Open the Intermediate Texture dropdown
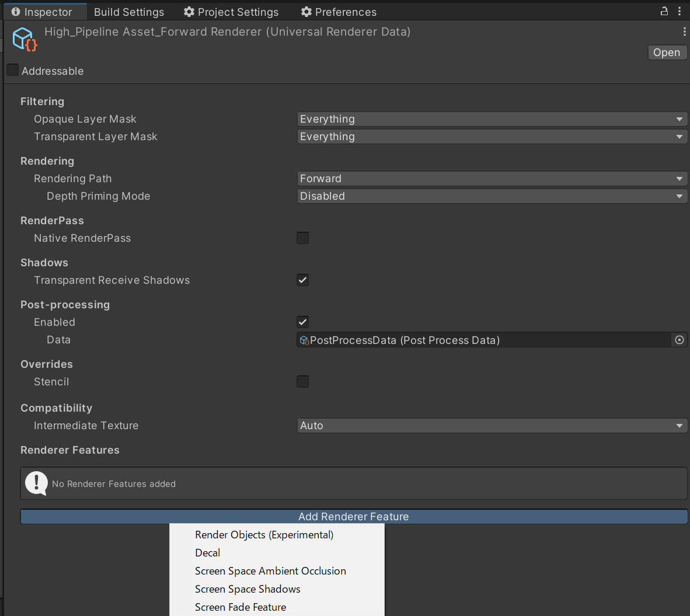This screenshot has height=616, width=690. pyautogui.click(x=492, y=426)
